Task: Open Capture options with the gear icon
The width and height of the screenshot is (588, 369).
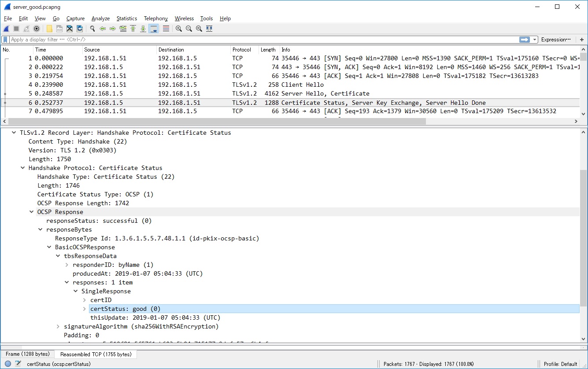Action: click(37, 28)
